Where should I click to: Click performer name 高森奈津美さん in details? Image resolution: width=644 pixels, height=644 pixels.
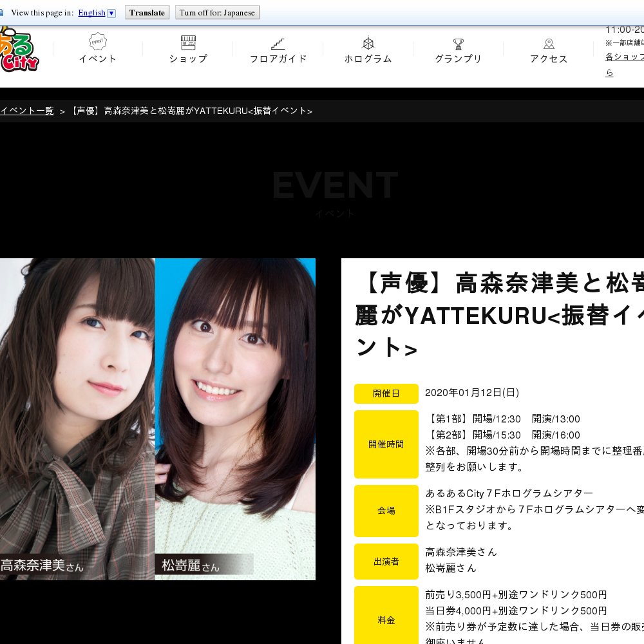pyautogui.click(x=461, y=552)
